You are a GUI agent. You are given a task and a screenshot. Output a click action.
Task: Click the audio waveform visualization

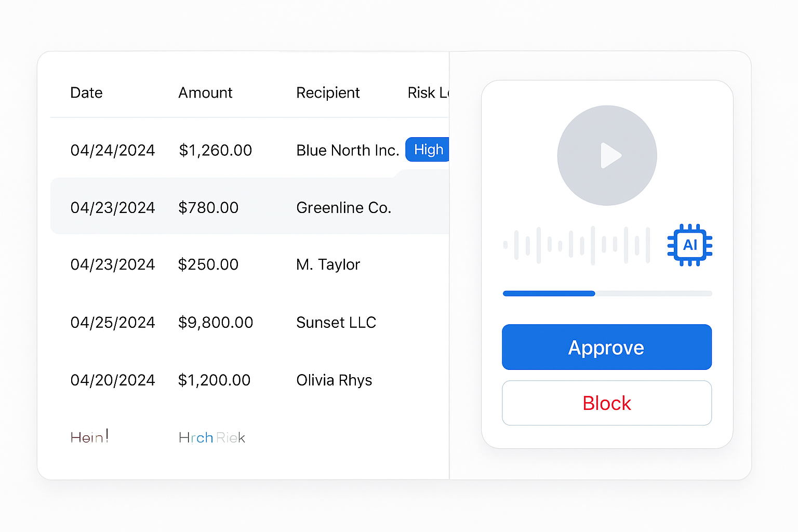pyautogui.click(x=577, y=245)
